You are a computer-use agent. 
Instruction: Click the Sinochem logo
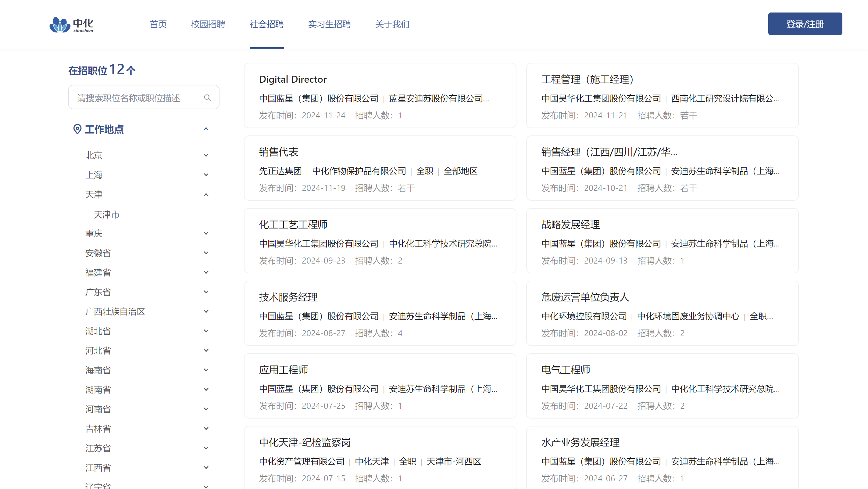[71, 25]
